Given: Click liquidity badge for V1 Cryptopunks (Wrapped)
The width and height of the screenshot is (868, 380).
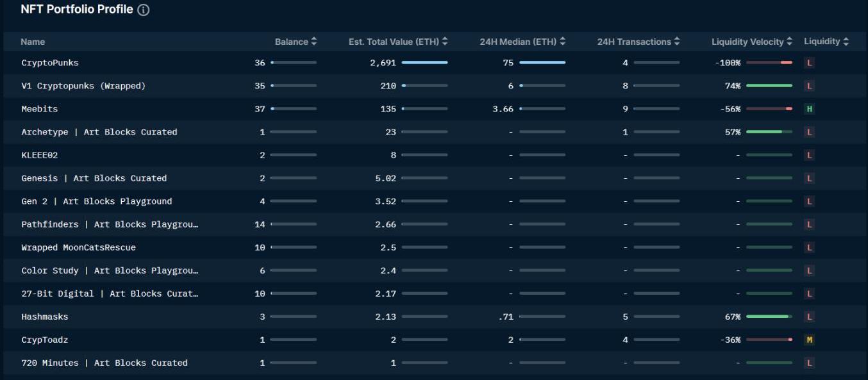Looking at the screenshot, I should click(x=809, y=86).
